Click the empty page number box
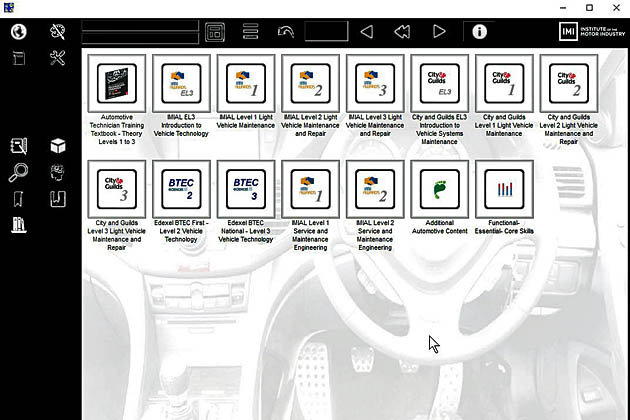 326,31
